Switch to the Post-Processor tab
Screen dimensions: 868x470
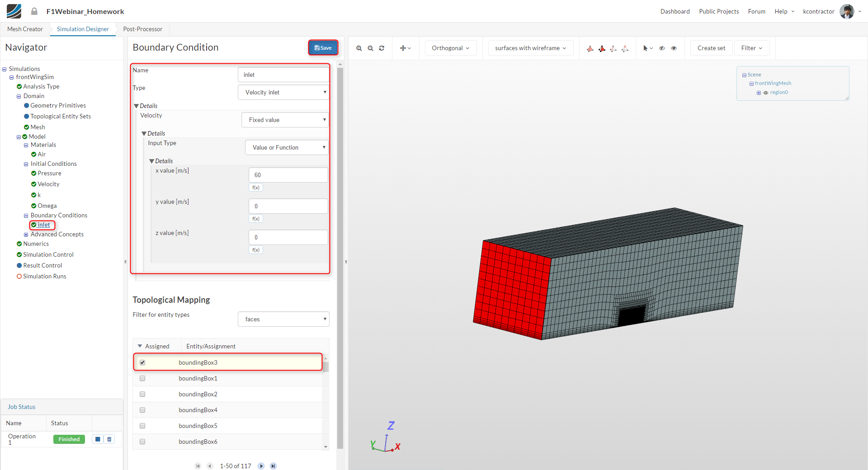(142, 29)
